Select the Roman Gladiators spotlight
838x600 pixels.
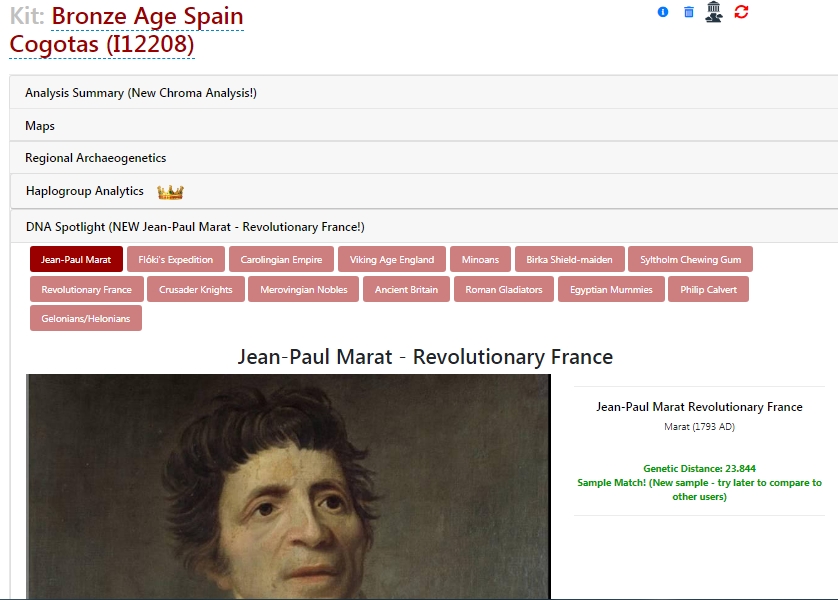[503, 289]
